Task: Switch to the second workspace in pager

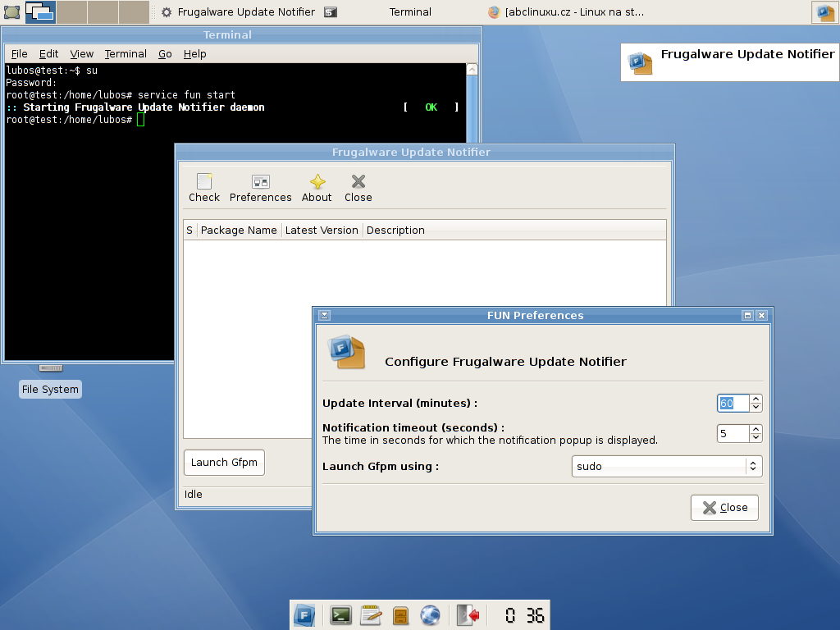Action: pos(71,11)
